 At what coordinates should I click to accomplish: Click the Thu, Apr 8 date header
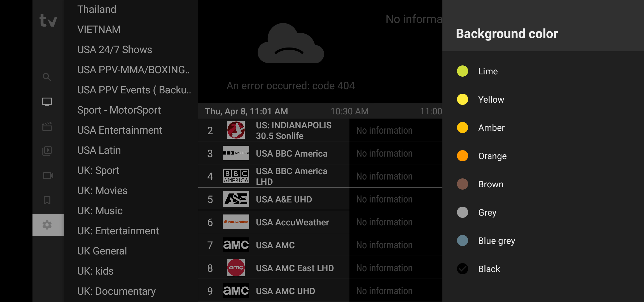pos(246,111)
